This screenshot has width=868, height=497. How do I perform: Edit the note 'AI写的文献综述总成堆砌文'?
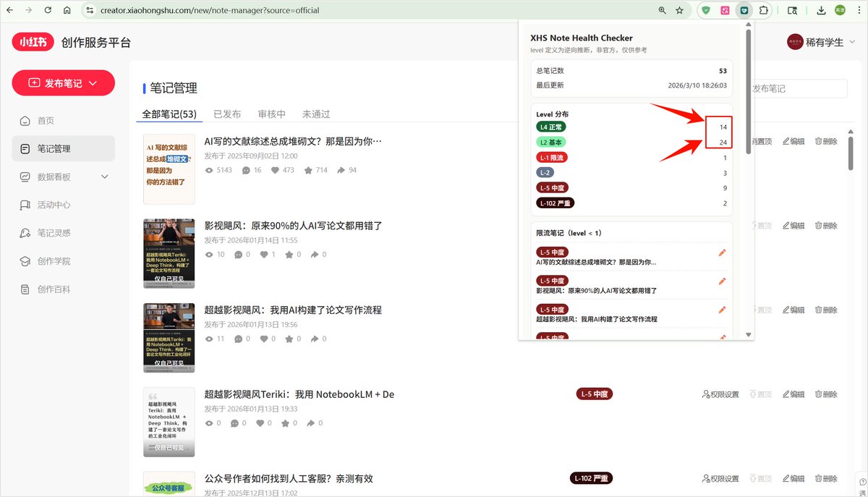pyautogui.click(x=793, y=141)
